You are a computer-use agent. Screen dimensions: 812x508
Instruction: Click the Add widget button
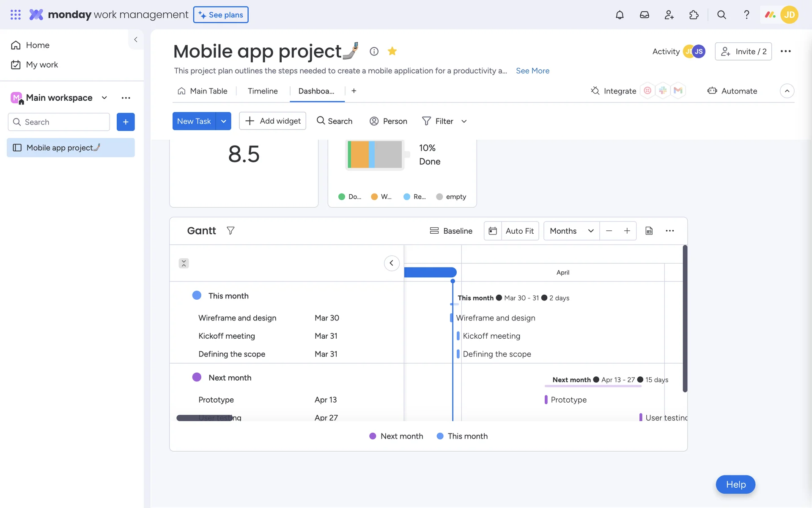(x=273, y=121)
